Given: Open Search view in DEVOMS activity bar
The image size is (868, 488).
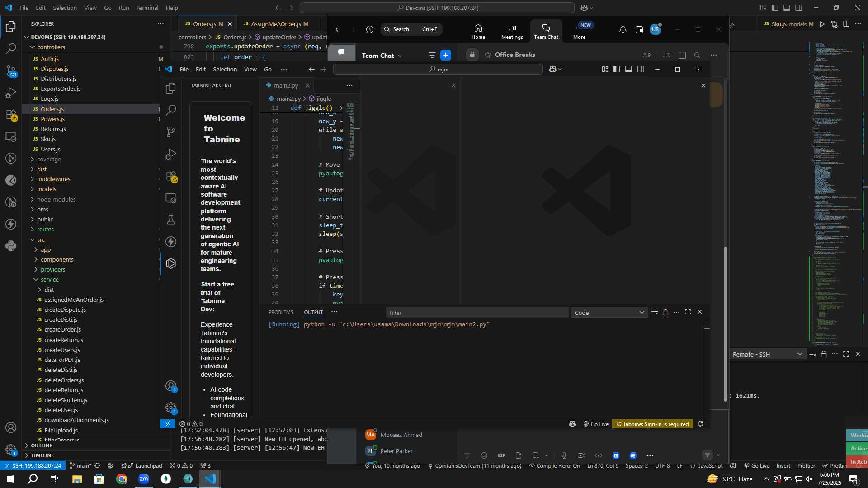Looking at the screenshot, I should [11, 48].
